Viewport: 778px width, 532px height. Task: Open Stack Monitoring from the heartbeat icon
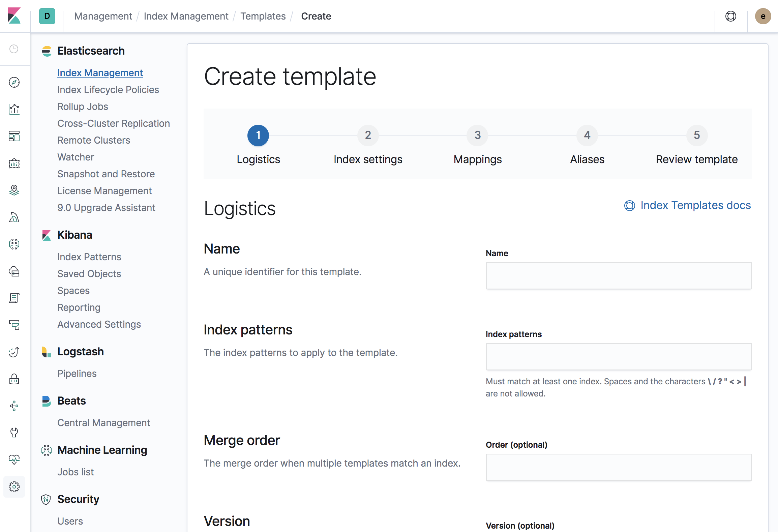14,460
